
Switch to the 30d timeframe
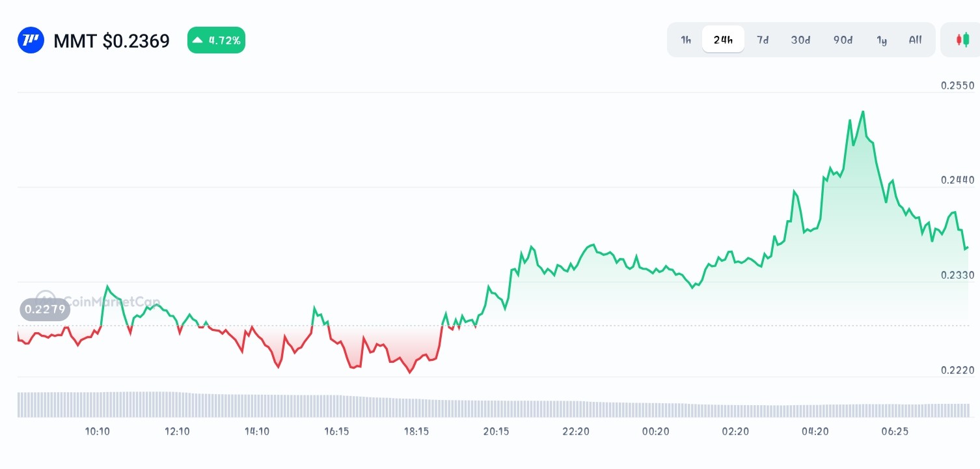pos(800,40)
